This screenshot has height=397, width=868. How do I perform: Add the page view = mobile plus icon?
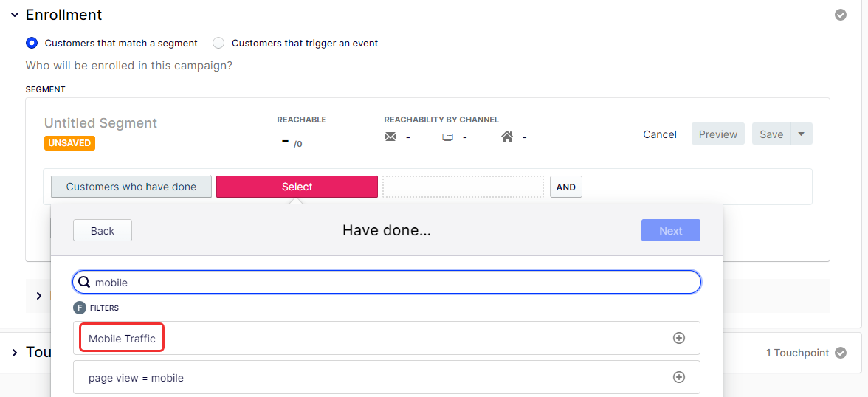679,377
